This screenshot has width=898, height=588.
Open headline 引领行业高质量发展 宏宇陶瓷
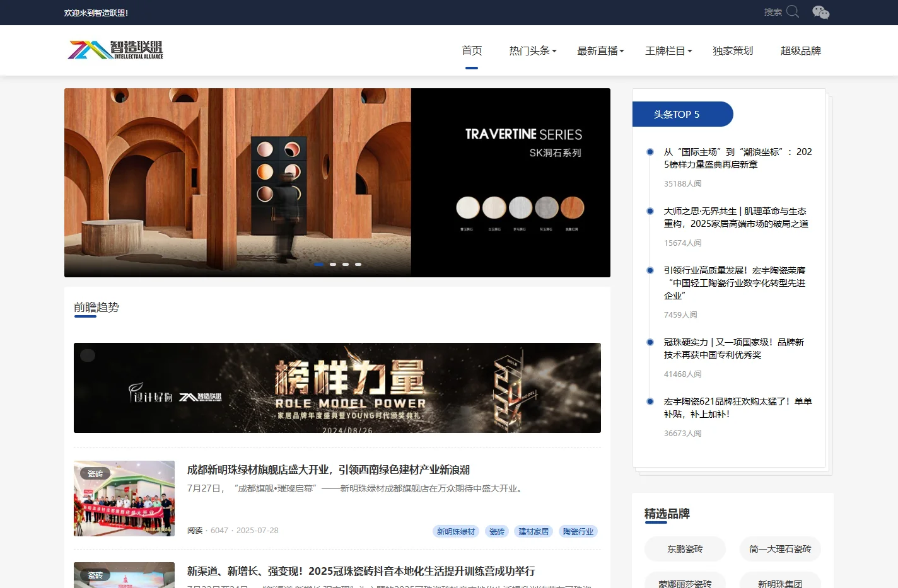coord(735,283)
